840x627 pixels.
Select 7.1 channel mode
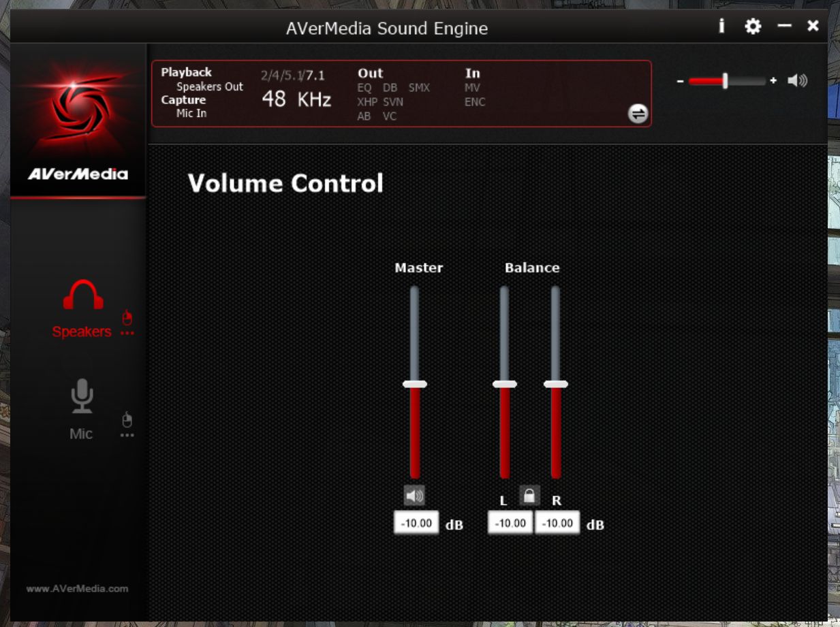pyautogui.click(x=315, y=76)
